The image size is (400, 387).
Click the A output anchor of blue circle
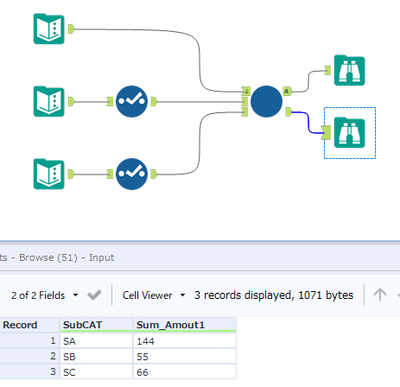coord(287,91)
